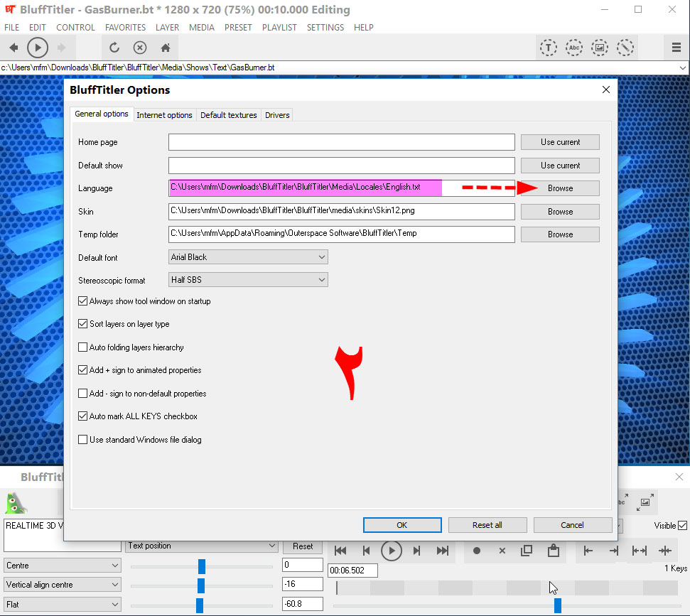The image size is (690, 616).
Task: Open the Vertical align centre dropdown
Action: [x=62, y=585]
